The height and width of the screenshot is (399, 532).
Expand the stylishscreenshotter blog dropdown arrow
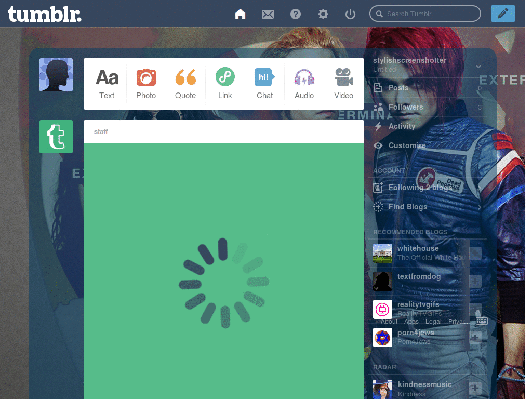coord(478,66)
